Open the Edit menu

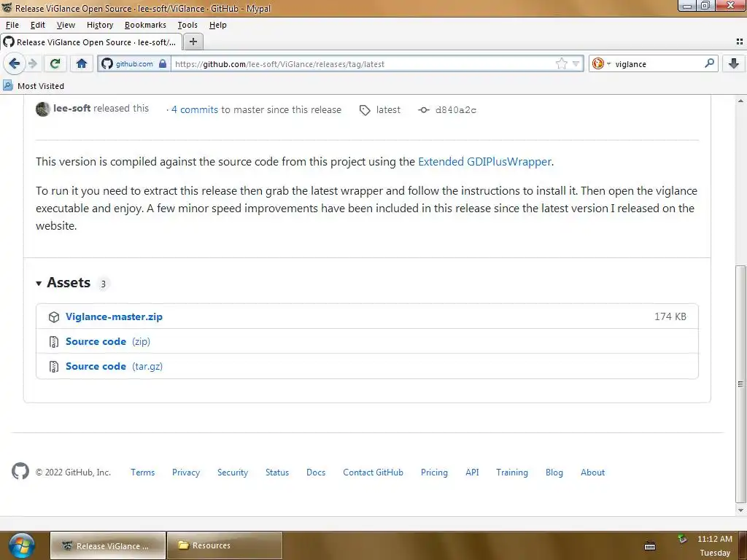38,25
